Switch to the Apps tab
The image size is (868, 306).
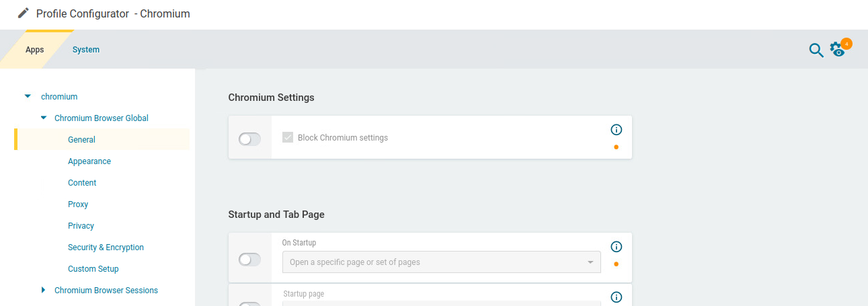click(x=34, y=50)
